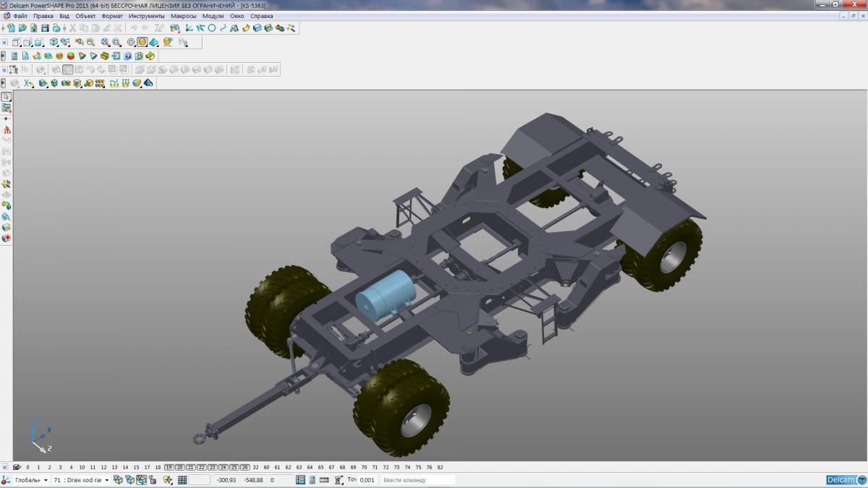
Task: Open the Модули menu
Action: click(x=213, y=16)
